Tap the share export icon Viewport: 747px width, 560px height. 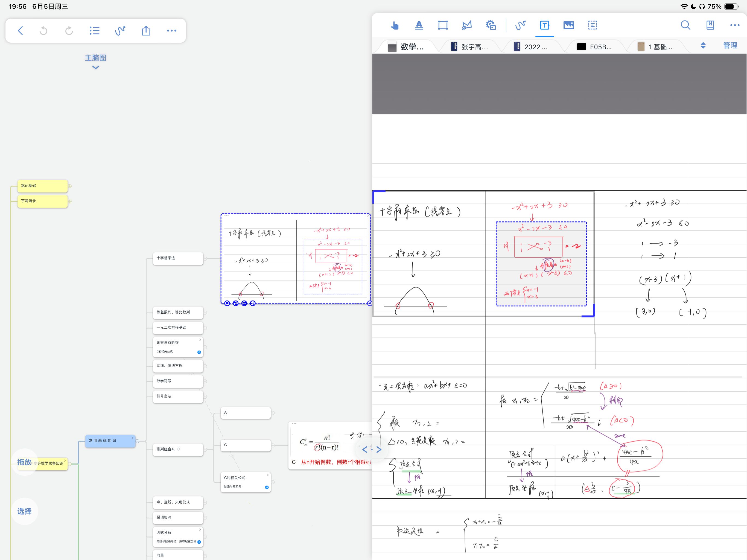[146, 31]
